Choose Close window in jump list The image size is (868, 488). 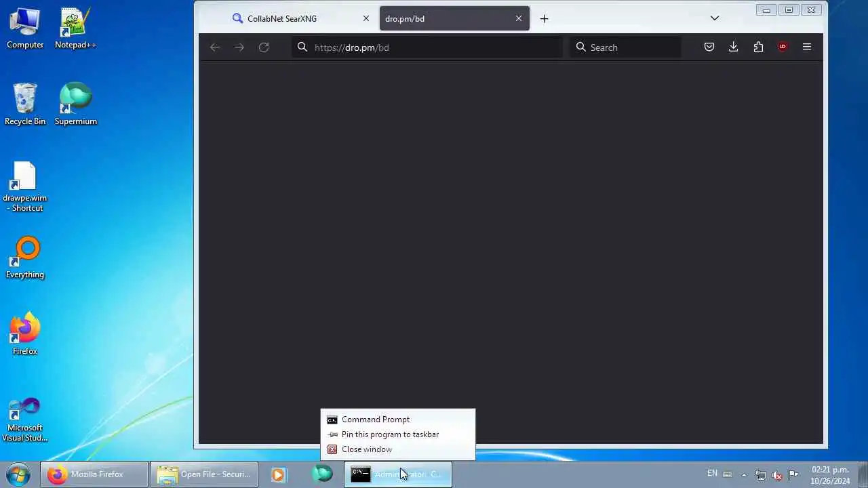[398, 449]
